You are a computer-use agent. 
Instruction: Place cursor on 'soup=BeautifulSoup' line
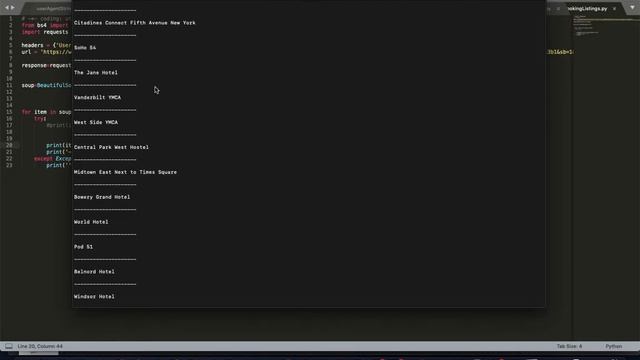46,85
